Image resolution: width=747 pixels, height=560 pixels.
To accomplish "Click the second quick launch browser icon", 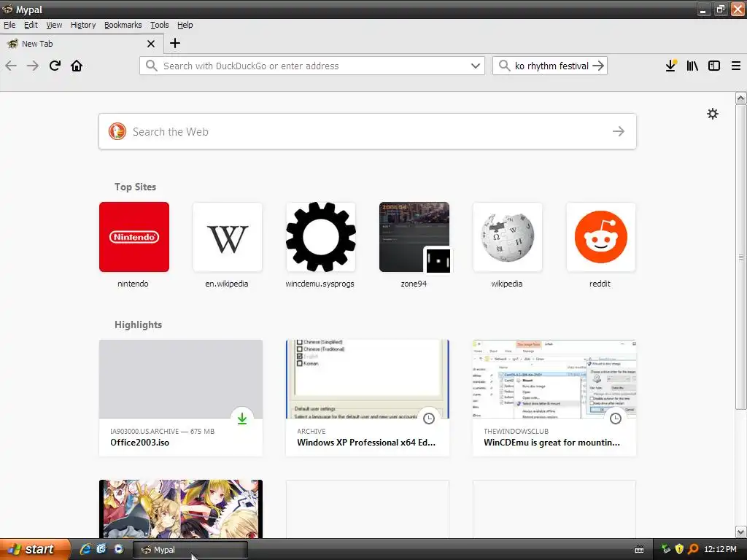I will click(x=101, y=549).
